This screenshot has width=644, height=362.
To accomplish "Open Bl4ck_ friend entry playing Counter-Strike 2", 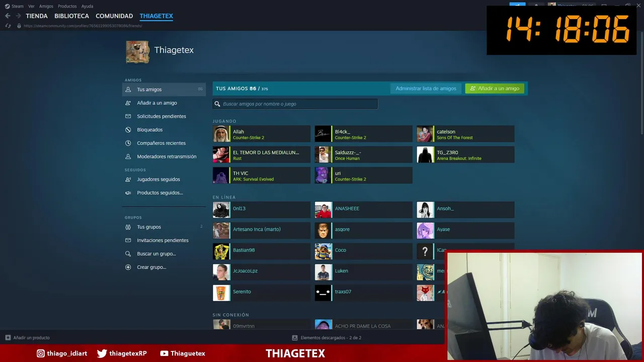I will [x=363, y=134].
